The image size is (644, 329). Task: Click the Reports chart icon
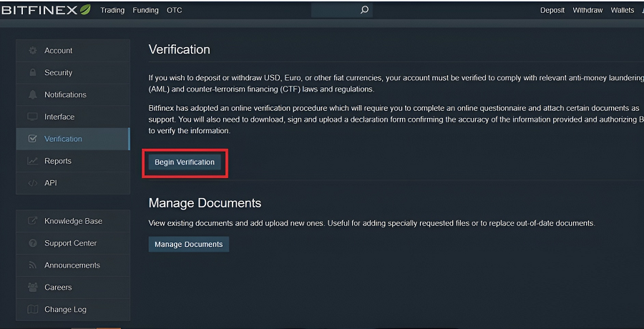32,161
